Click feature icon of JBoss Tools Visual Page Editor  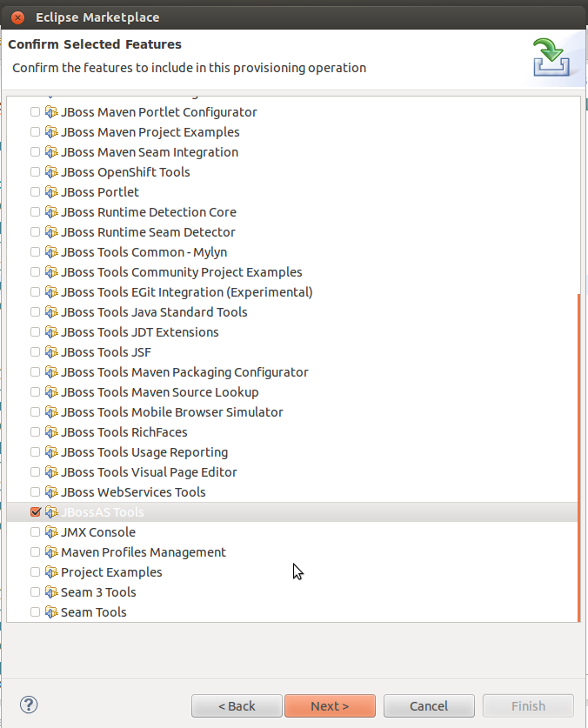point(51,471)
